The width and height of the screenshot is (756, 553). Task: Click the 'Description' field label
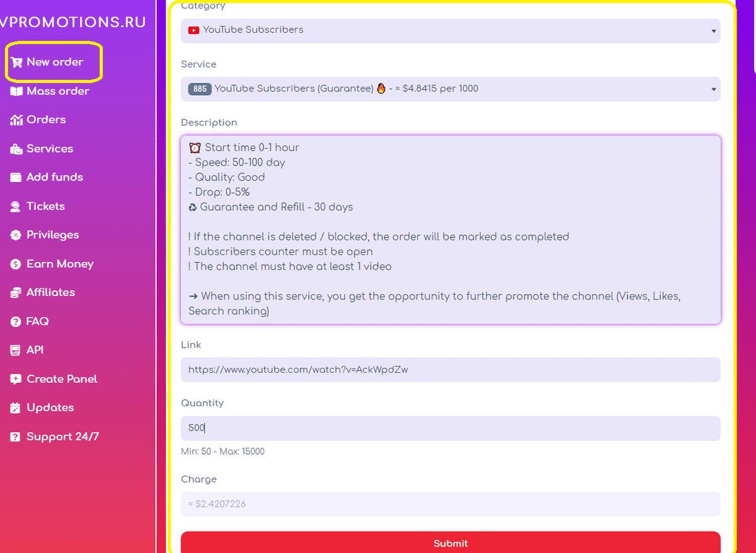[209, 123]
